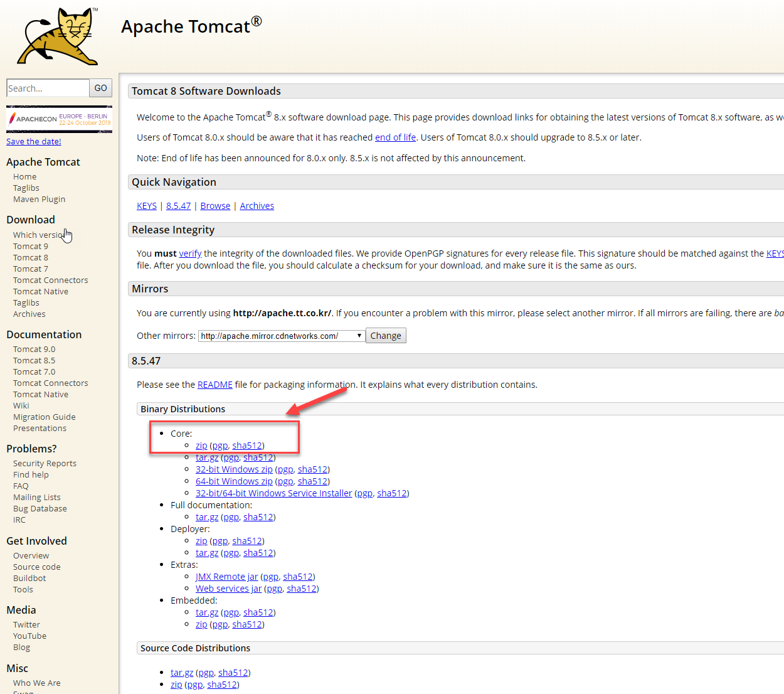Open Overview under Get Involved
This screenshot has height=694, width=784.
[31, 556]
